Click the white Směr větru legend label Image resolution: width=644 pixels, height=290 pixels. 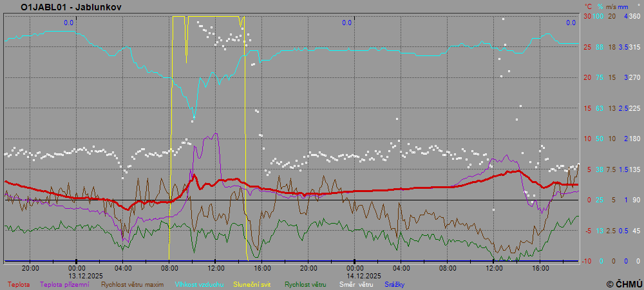[x=356, y=284]
